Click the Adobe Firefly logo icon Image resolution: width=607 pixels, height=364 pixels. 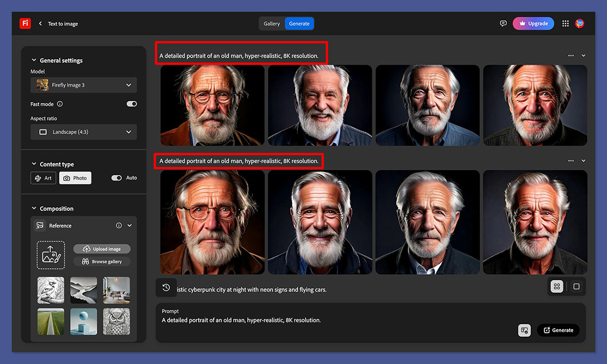(25, 23)
